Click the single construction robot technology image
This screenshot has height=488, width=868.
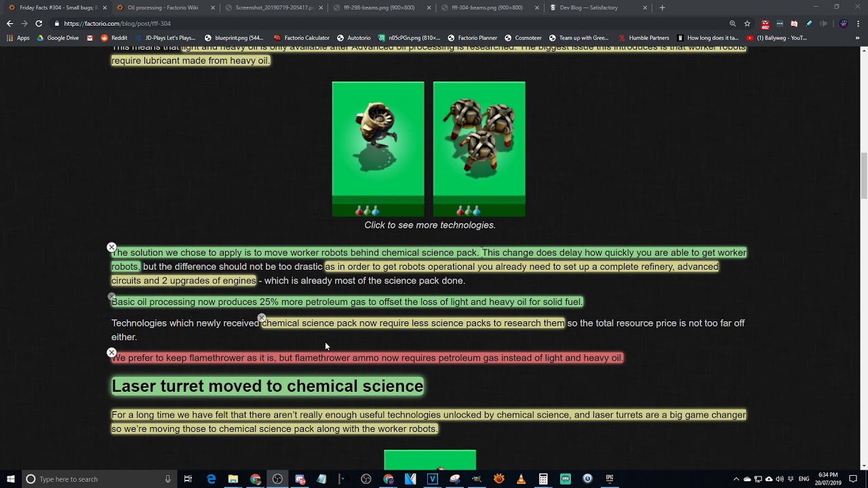coord(378,149)
